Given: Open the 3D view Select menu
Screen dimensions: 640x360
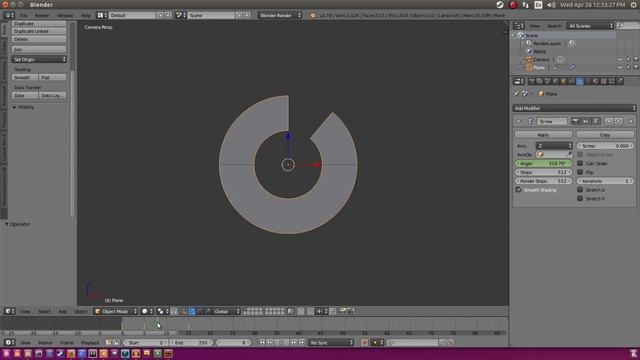Looking at the screenshot, I should 44,311.
